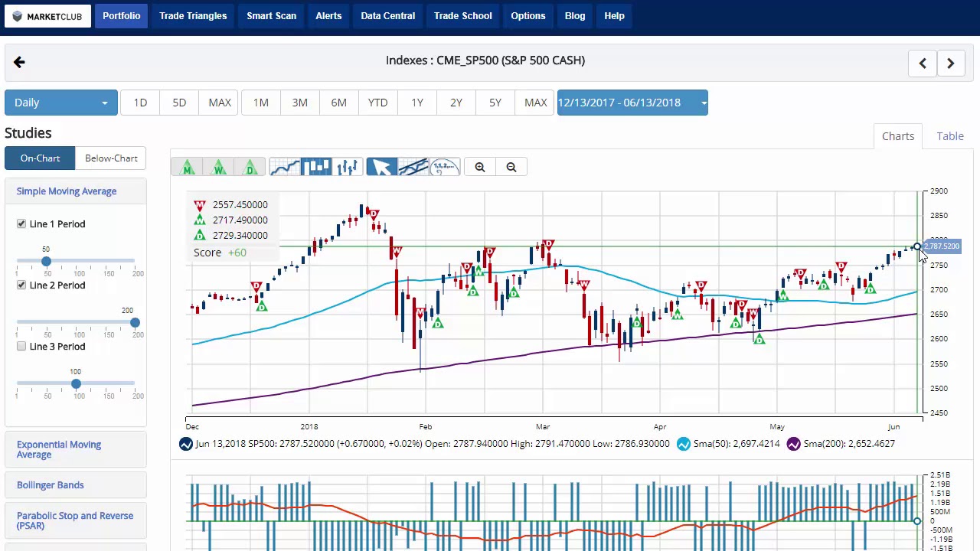Click the SP500 price series legend icon

[186, 444]
